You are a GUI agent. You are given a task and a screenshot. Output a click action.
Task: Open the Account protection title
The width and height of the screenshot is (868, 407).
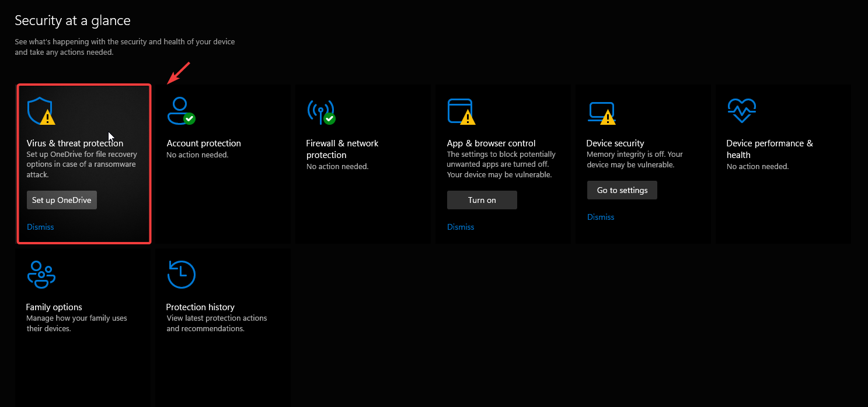click(204, 143)
